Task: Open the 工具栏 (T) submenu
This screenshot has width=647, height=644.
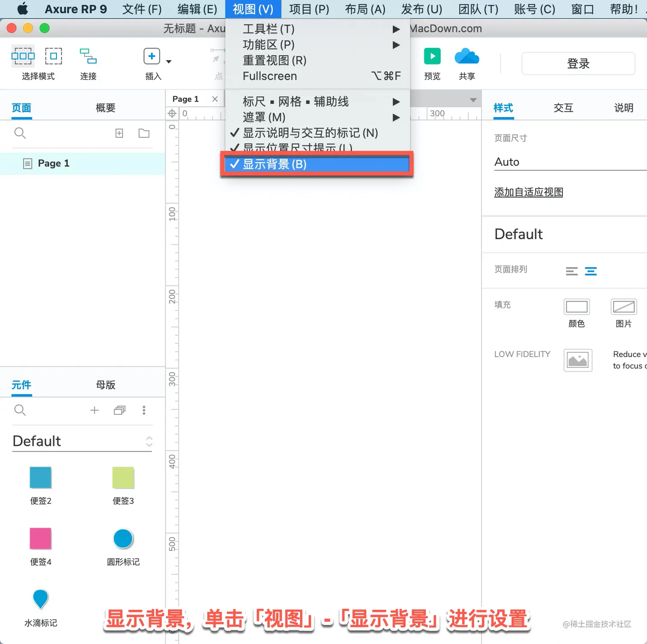Action: (318, 29)
